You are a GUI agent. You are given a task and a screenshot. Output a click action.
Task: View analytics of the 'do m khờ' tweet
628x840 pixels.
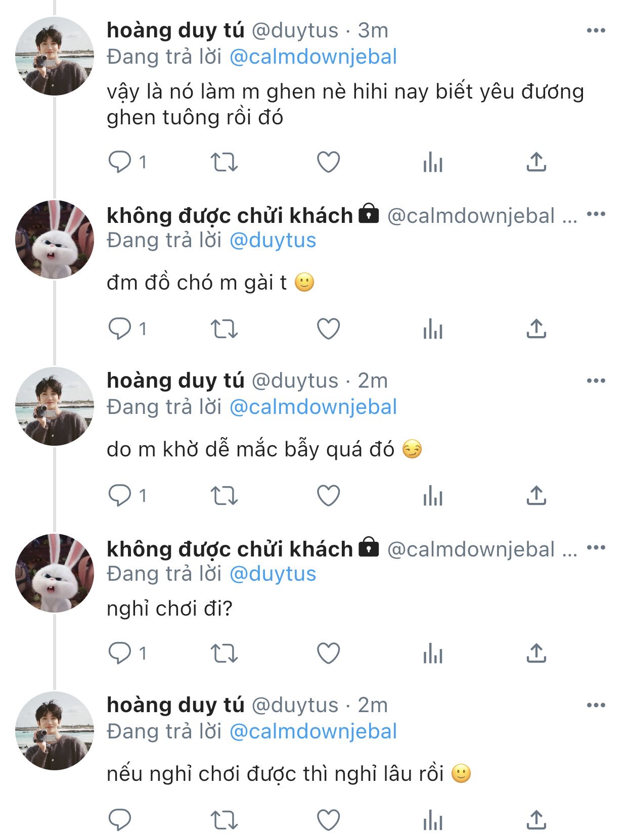pyautogui.click(x=433, y=496)
